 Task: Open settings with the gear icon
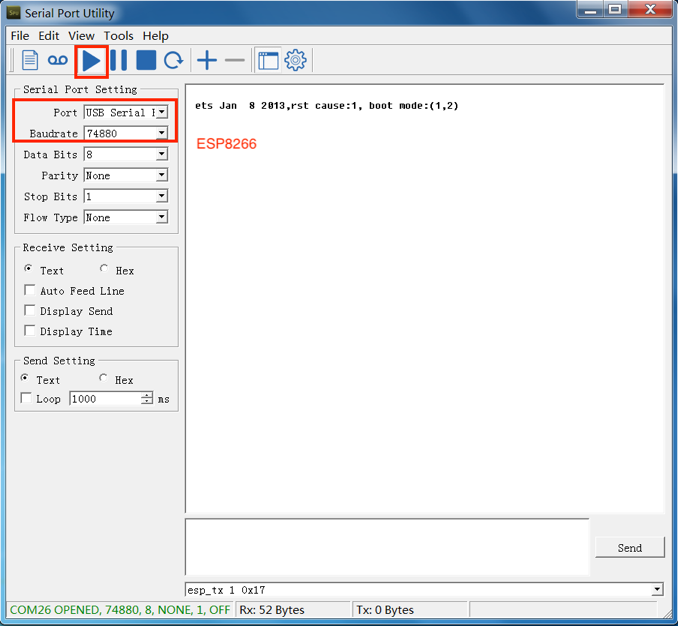(x=295, y=61)
